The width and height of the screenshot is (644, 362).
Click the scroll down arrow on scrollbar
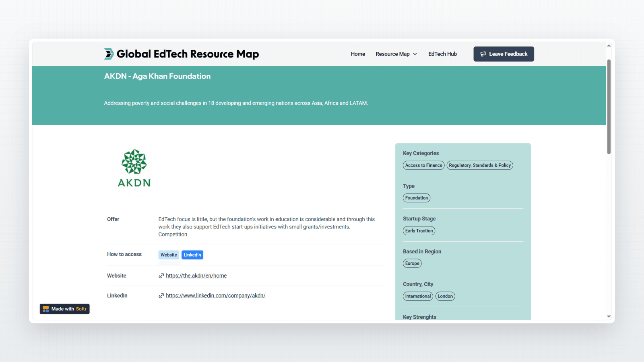pos(609,317)
